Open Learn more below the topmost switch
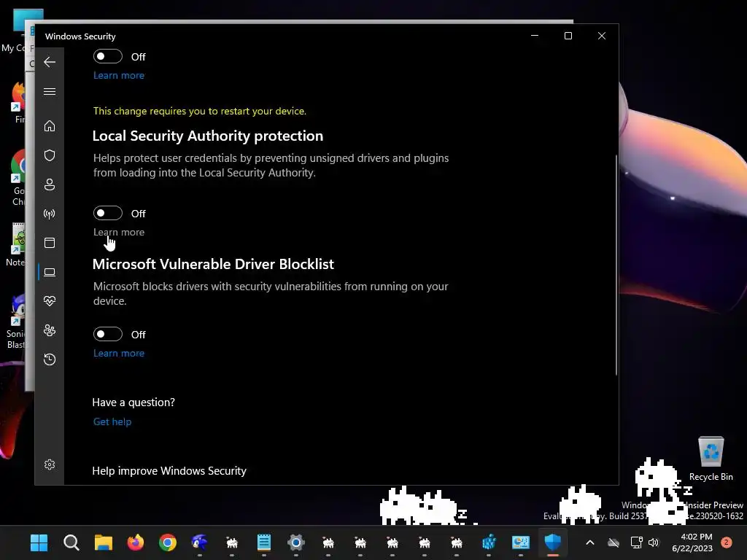Screen dimensions: 747x560 (119, 75)
